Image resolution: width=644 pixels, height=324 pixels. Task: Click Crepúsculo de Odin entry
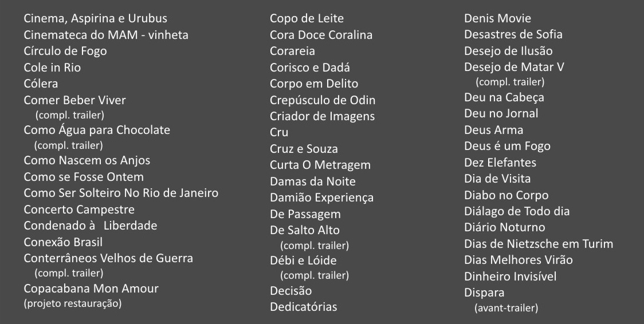[x=323, y=101]
